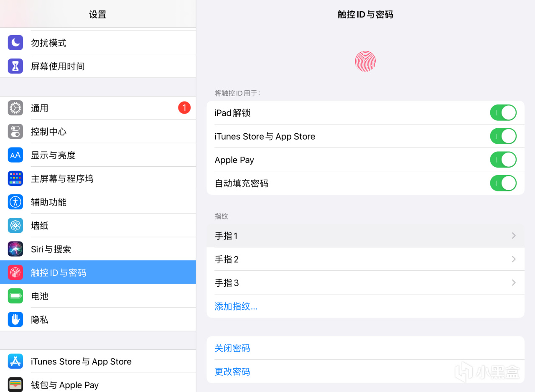Open 手指3 chevron
Screen dimensions: 535x392
tap(514, 283)
